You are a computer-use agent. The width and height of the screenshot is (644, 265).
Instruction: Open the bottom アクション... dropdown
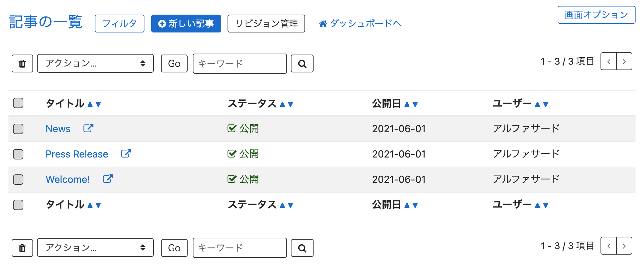pyautogui.click(x=95, y=248)
